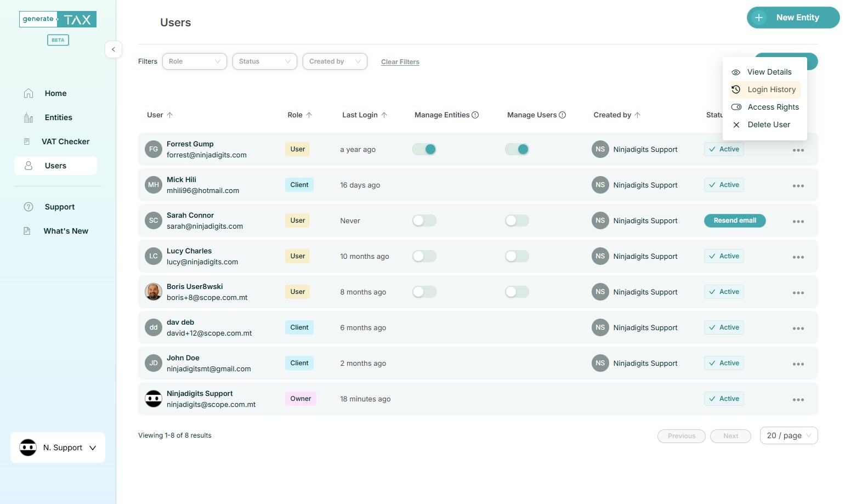Open the Created by filter dropdown
The width and height of the screenshot is (845, 504).
coord(334,61)
